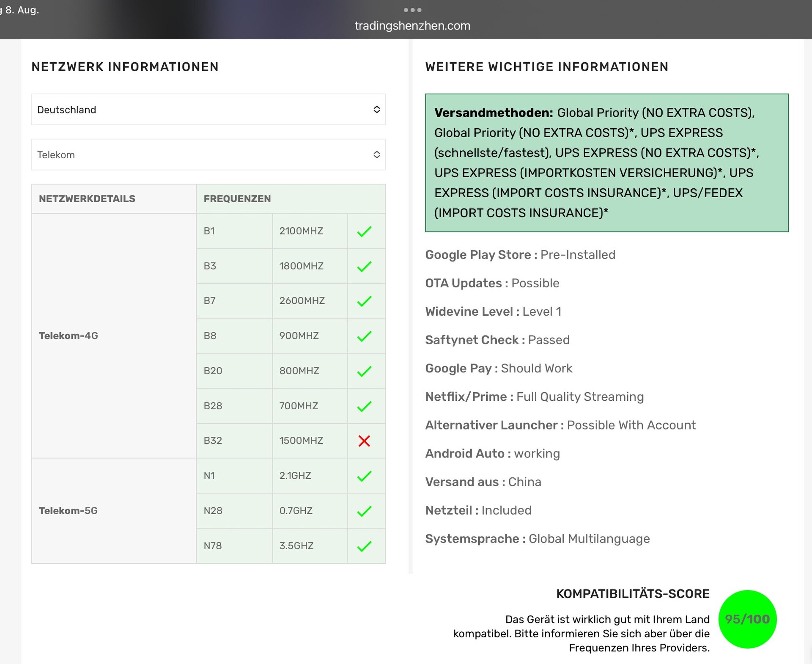Click the WEITERE WICHTIGE INFORMATIONEN heading

[x=547, y=67]
